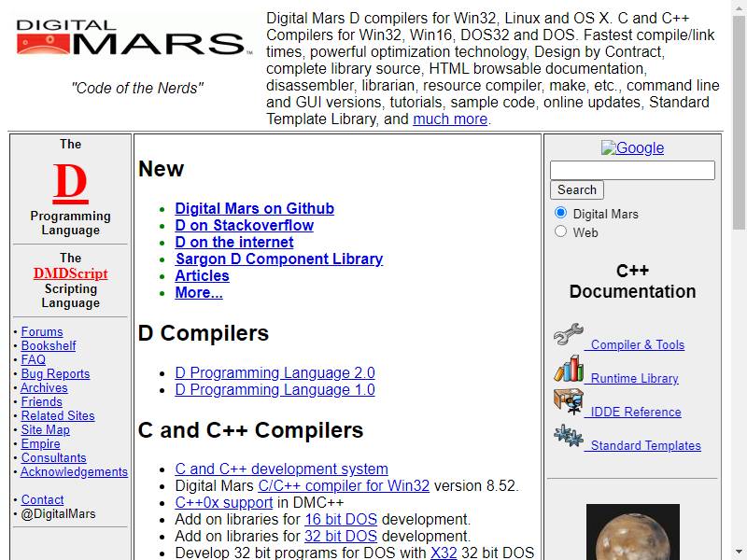
Task: Open the DMDScript link
Action: (71, 273)
